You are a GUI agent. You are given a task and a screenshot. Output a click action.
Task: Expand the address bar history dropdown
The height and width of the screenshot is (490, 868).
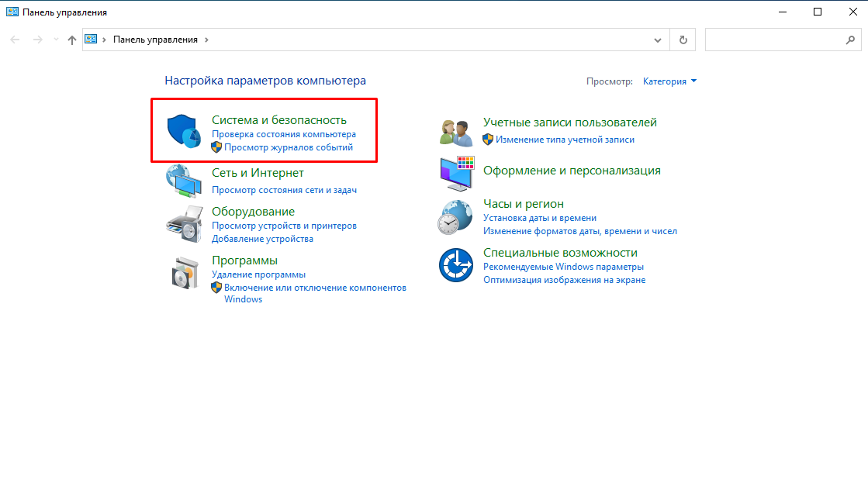click(658, 40)
